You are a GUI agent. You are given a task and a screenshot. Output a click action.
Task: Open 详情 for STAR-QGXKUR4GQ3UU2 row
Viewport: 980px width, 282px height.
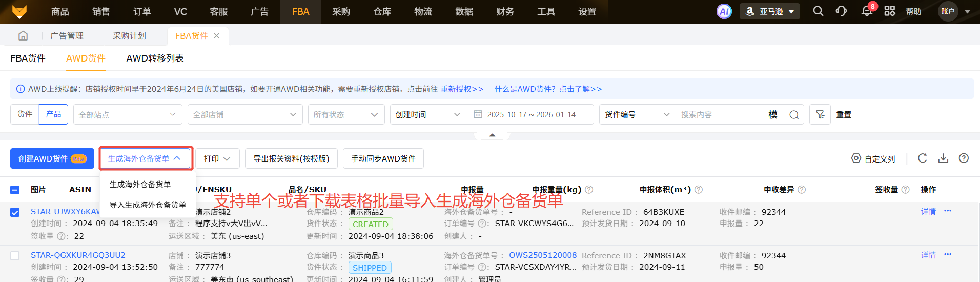(x=928, y=255)
